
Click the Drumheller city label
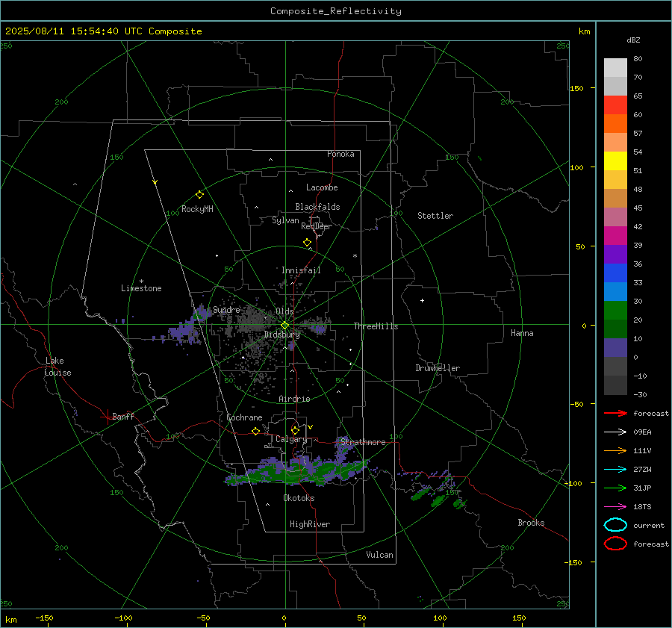(438, 368)
